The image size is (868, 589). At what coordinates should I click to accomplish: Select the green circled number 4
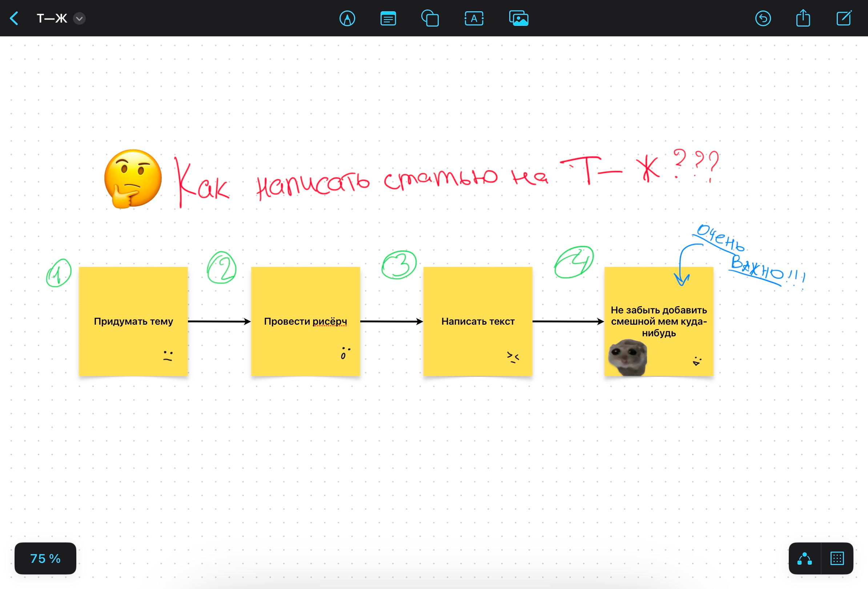point(574,262)
